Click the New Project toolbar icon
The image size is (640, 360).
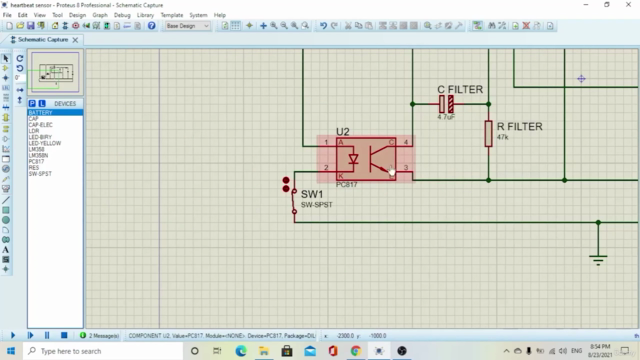pyautogui.click(x=9, y=26)
